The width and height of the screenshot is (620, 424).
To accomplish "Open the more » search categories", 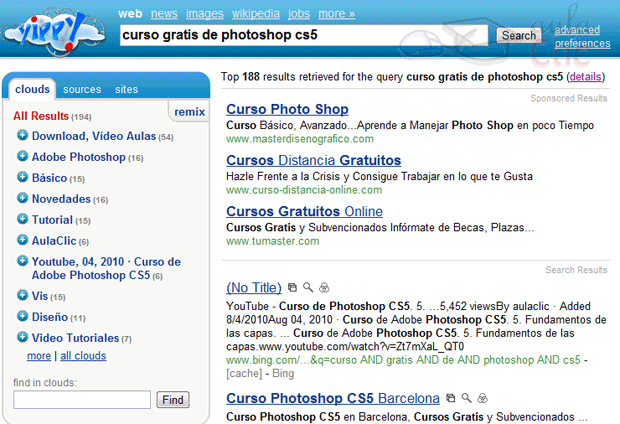I will 336,14.
